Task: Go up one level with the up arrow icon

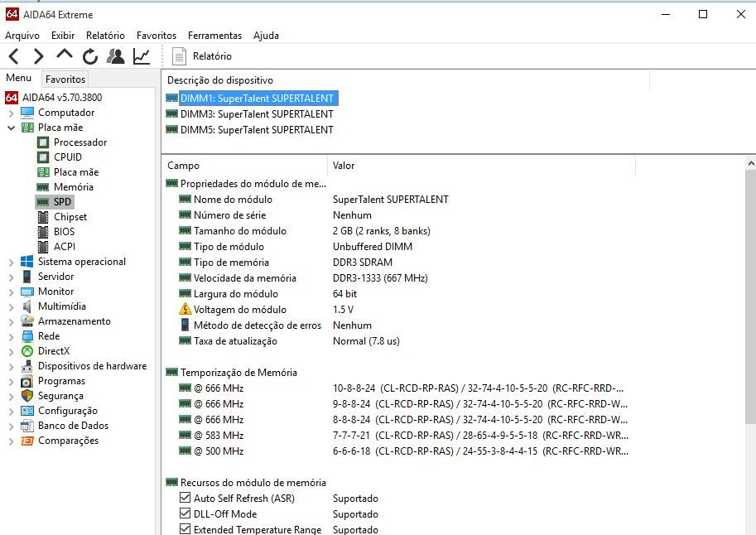Action: pos(65,55)
